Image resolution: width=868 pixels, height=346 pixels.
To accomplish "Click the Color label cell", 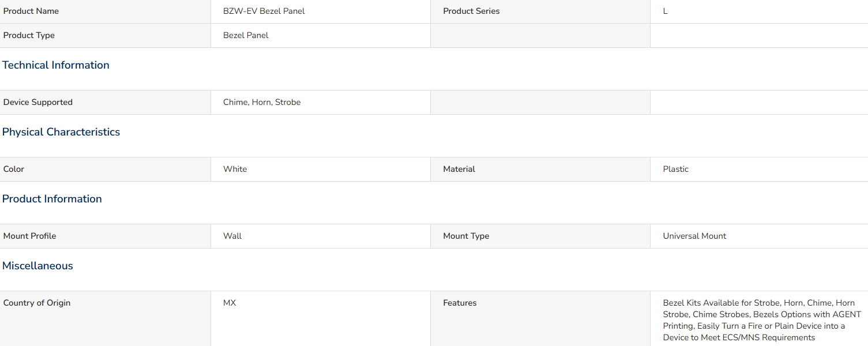I will tap(106, 170).
